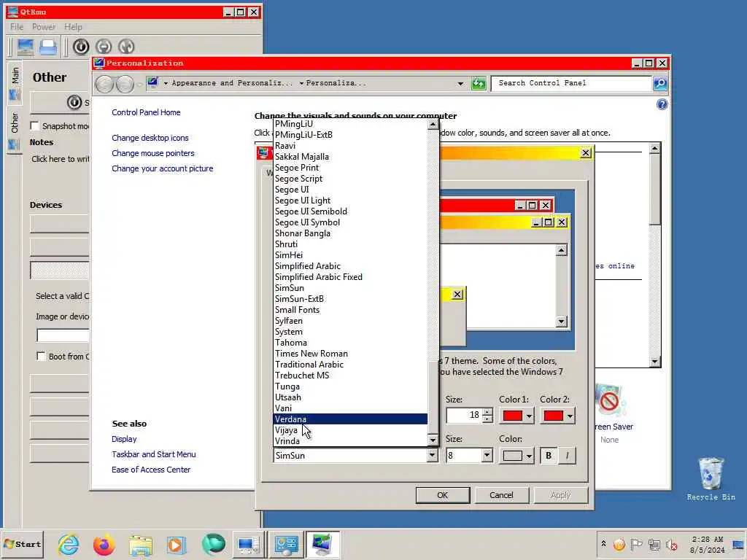Image resolution: width=747 pixels, height=560 pixels.
Task: Click the QtEmu new machine computer icon
Action: pyautogui.click(x=26, y=47)
